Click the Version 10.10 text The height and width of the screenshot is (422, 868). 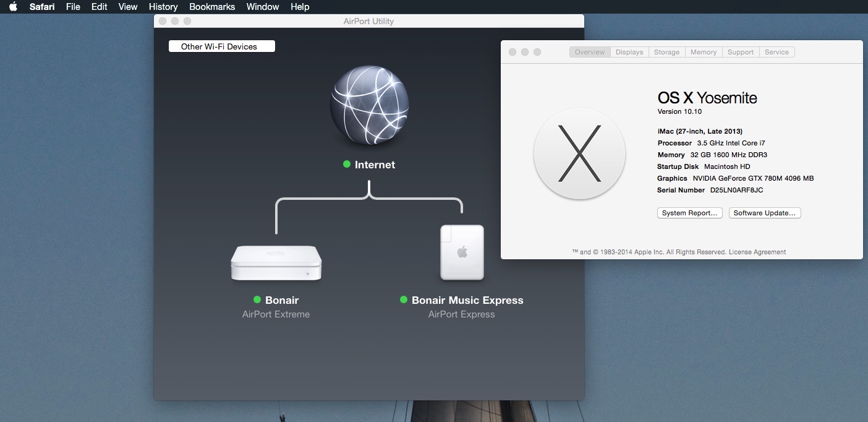pos(679,112)
